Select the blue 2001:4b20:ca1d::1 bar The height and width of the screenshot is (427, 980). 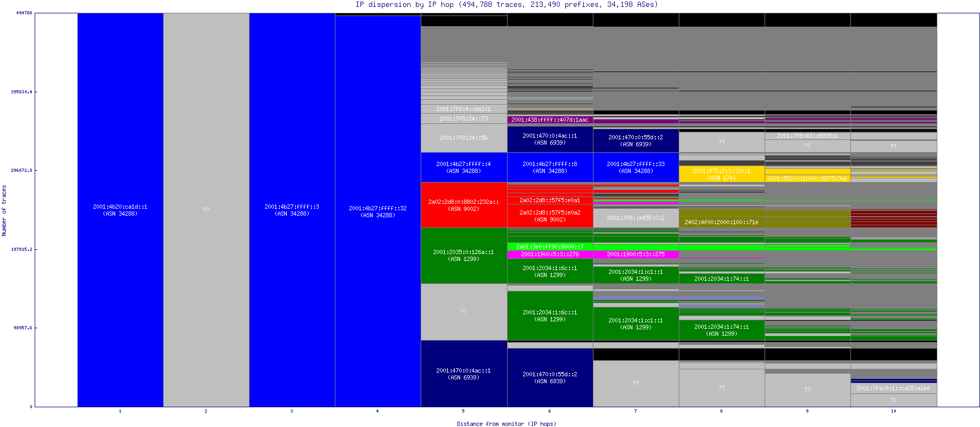[120, 210]
